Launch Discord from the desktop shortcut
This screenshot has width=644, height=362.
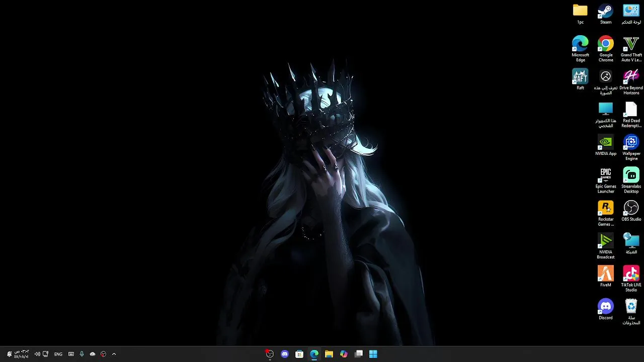(x=606, y=309)
